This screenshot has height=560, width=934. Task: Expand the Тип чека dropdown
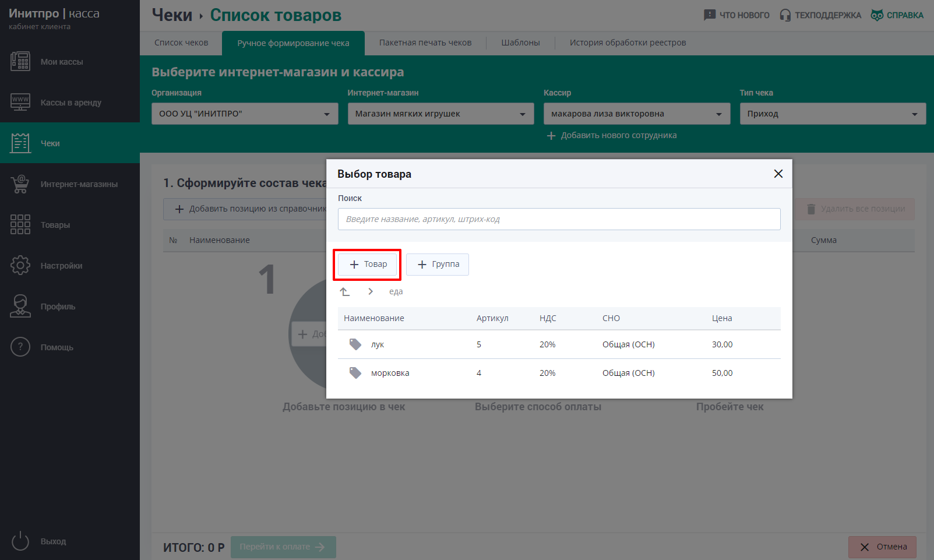(x=833, y=114)
